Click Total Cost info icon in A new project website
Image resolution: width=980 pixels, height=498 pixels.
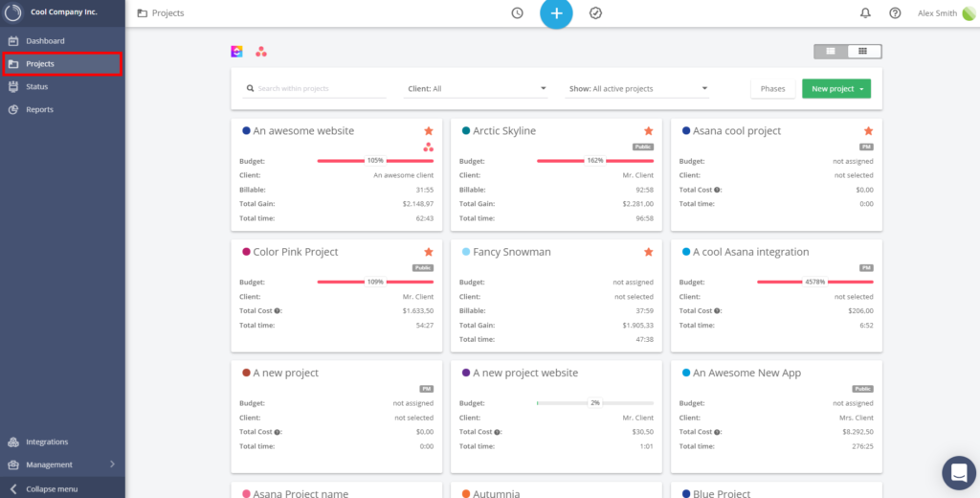coord(497,432)
